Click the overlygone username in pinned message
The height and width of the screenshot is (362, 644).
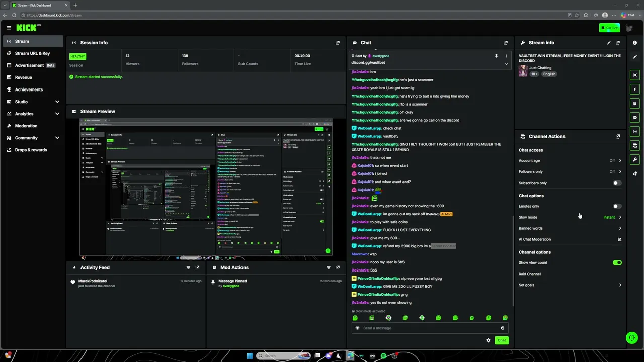tap(381, 56)
